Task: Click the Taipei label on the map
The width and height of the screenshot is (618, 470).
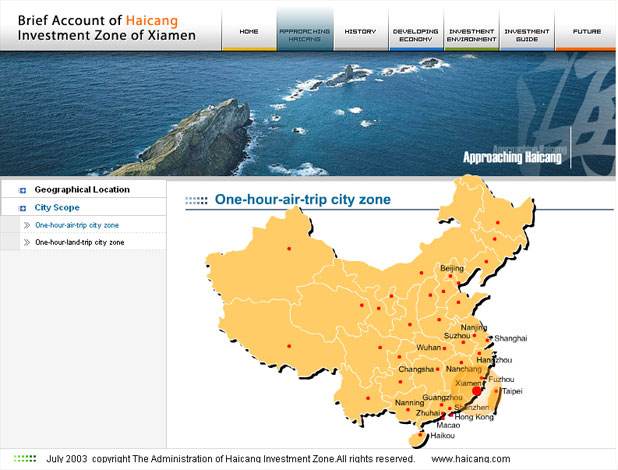Action: [x=511, y=391]
